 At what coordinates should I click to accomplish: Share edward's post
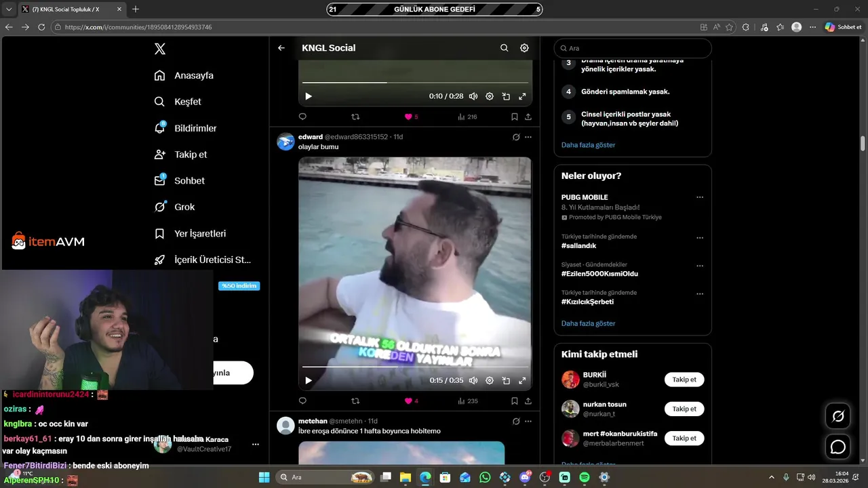point(528,401)
